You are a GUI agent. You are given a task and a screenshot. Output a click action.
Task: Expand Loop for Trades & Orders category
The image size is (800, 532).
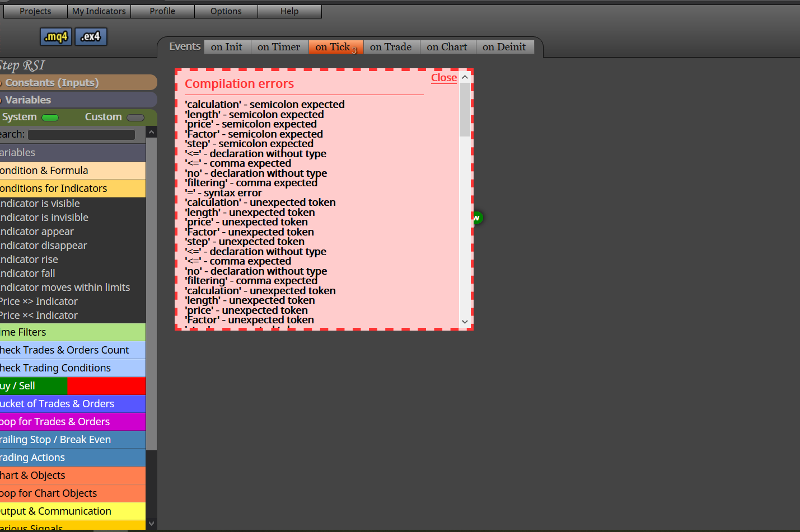[x=73, y=422]
